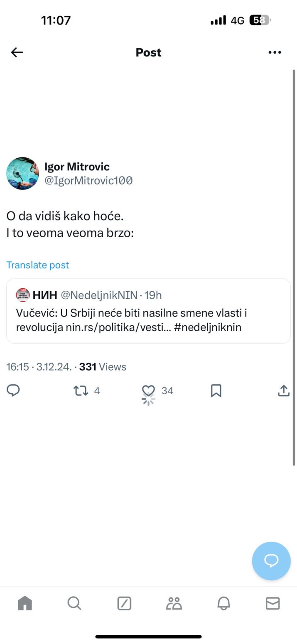Image resolution: width=297 pixels, height=644 pixels.
Task: Open Home feed from bottom navigation
Action: (25, 604)
